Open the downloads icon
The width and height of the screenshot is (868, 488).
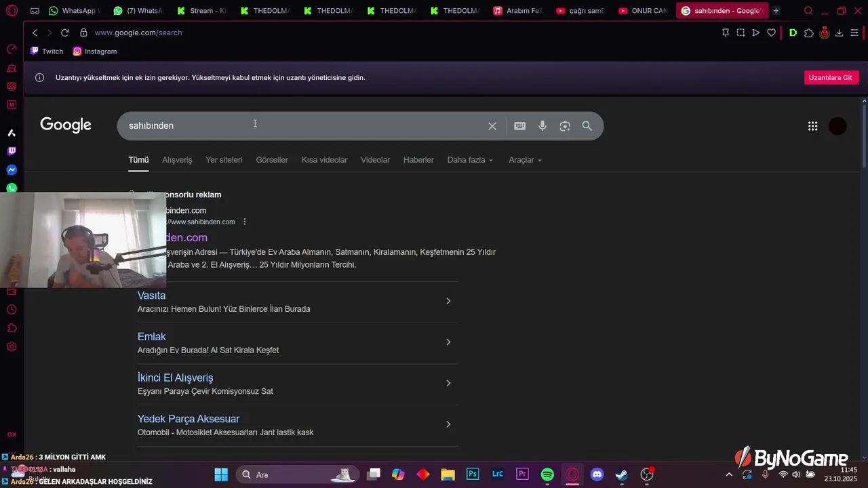pos(840,33)
